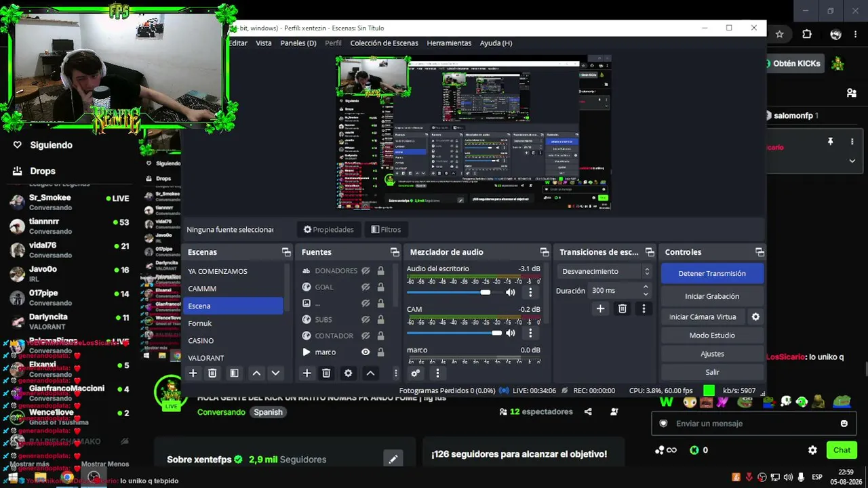Open scene filters in Escenas toolbar
The image size is (868, 488).
[x=234, y=373]
